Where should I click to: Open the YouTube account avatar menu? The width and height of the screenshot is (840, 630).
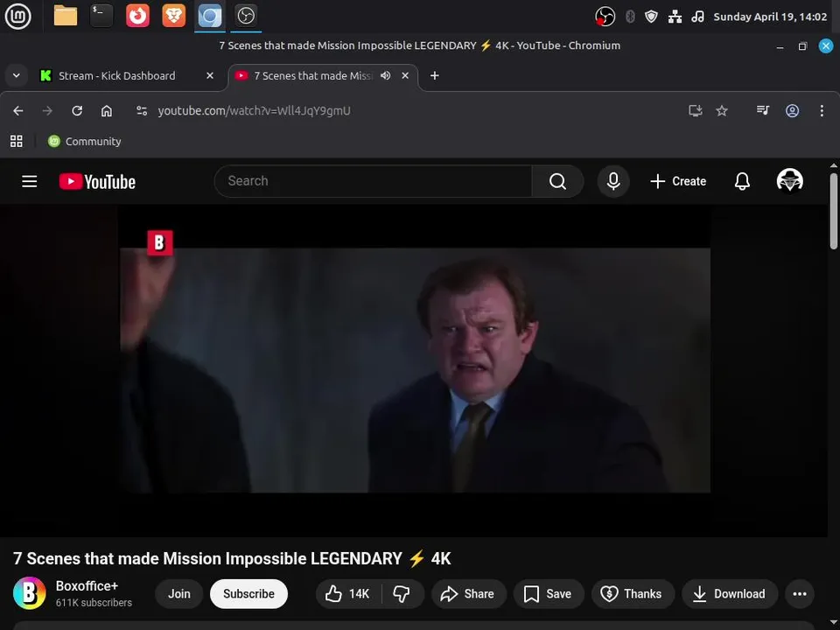click(x=789, y=180)
